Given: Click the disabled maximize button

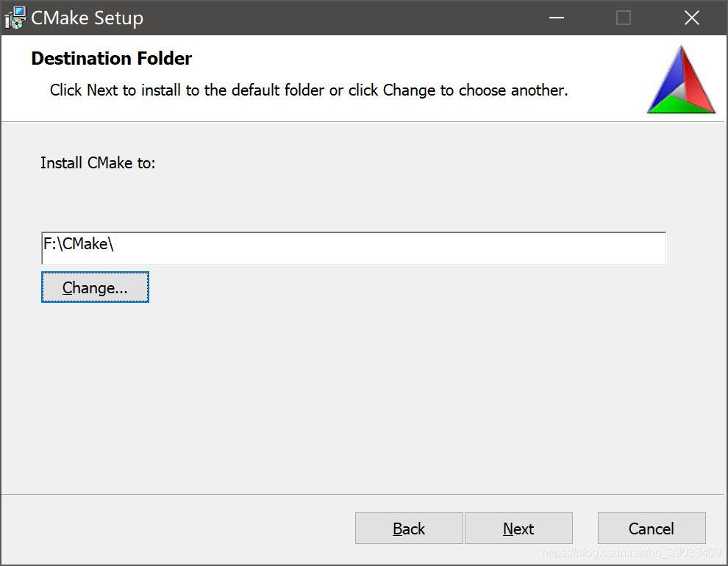Looking at the screenshot, I should click(624, 18).
